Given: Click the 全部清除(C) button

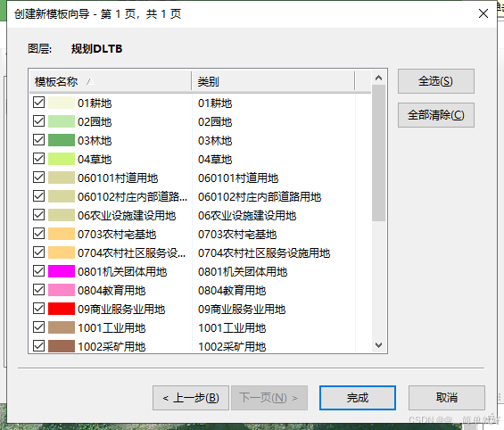Looking at the screenshot, I should pos(436,115).
